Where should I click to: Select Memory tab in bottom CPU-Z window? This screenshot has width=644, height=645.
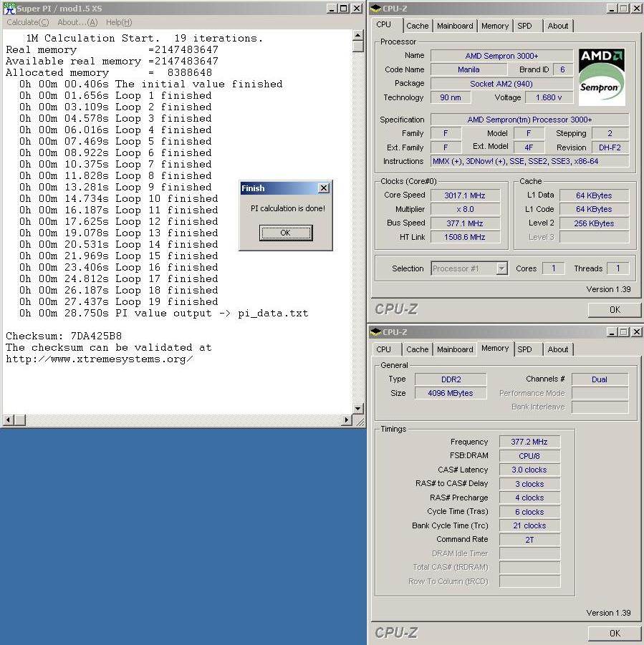494,349
